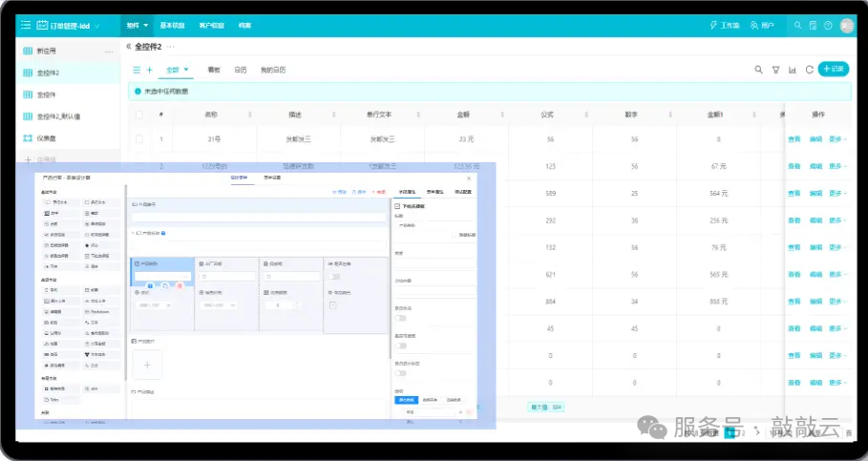868x461 pixels.
Task: Switch to the 日历 view tab
Action: (241, 70)
